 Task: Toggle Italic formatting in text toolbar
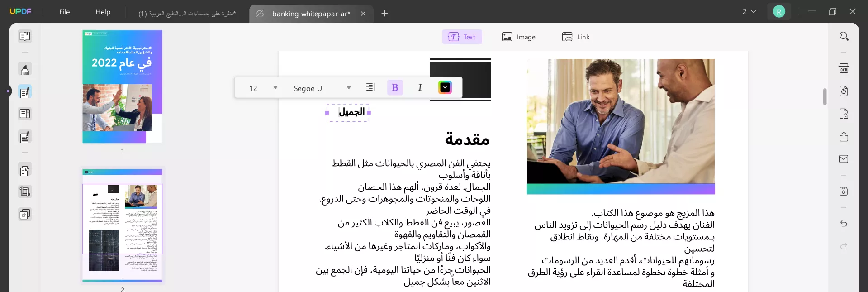420,87
